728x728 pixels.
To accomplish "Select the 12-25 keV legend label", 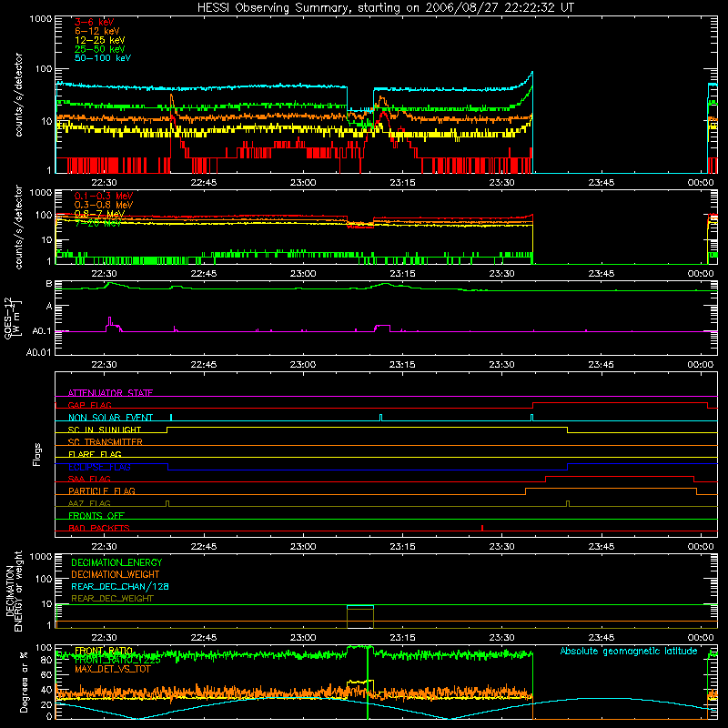I will (x=100, y=40).
